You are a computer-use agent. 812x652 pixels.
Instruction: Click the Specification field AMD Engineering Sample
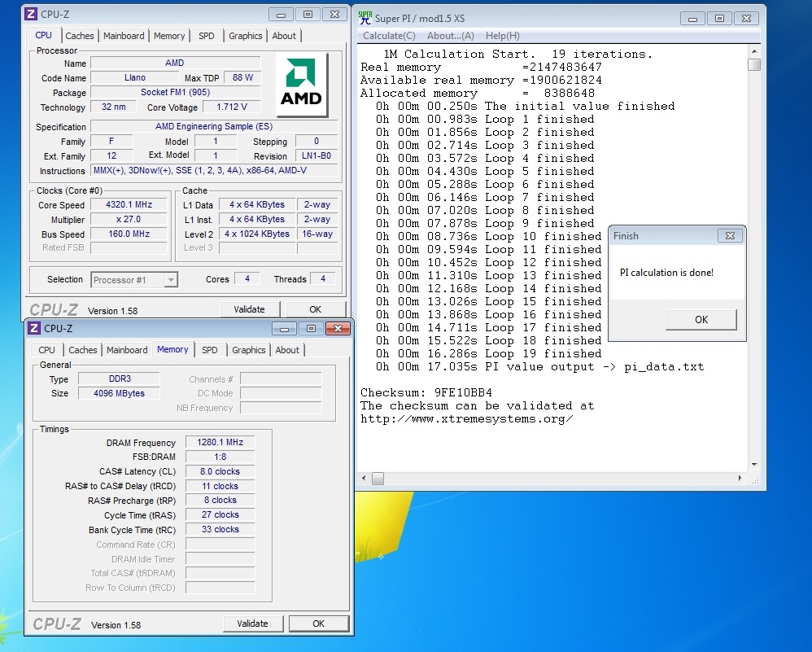click(x=214, y=126)
